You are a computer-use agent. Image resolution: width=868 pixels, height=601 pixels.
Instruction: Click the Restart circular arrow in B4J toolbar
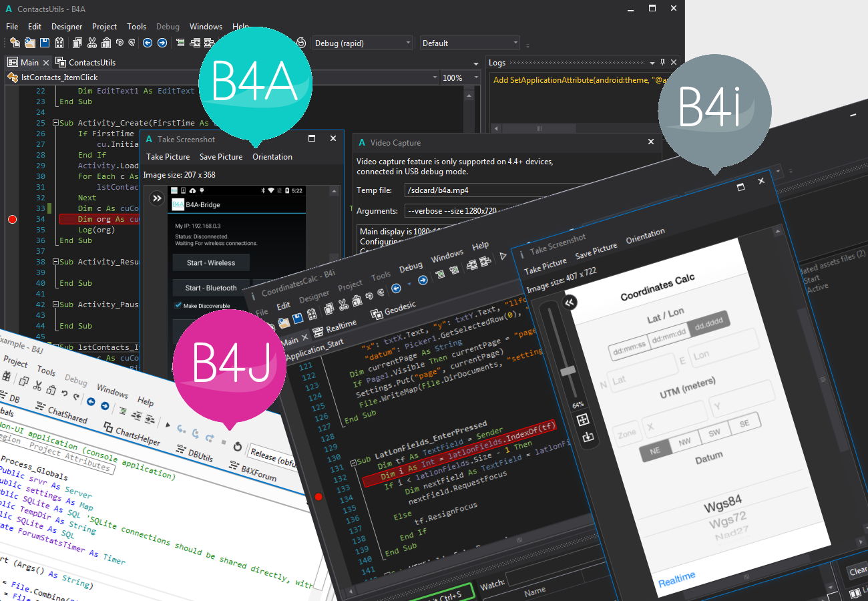[x=237, y=446]
